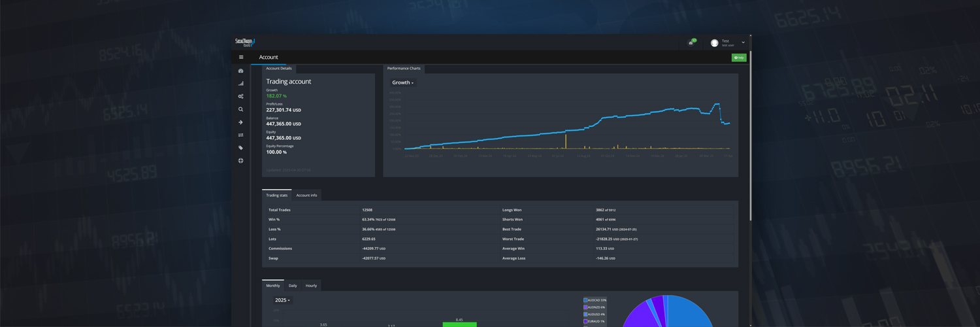
Task: Click the SocialTrader Tools logo
Action: point(245,43)
